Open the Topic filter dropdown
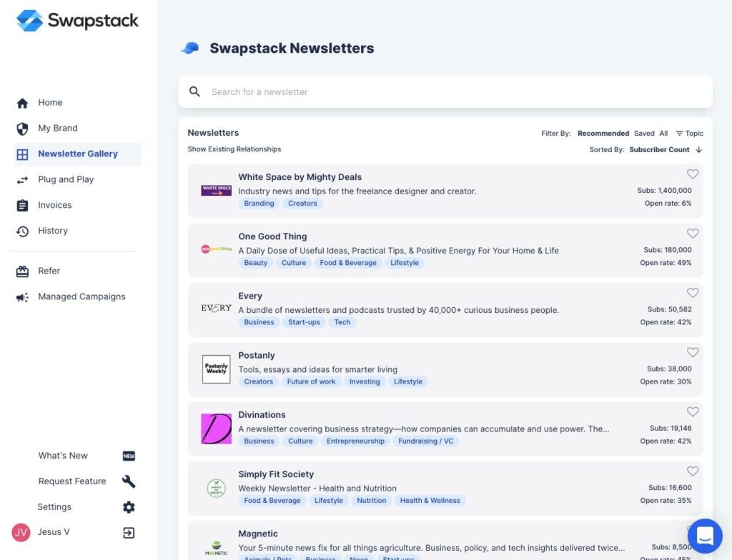Screen dimensions: 732x560 pos(690,134)
